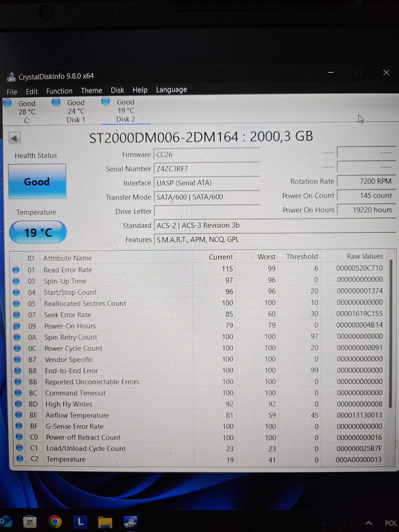Image resolution: width=399 pixels, height=532 pixels.
Task: Click the status dot for Power Cycle Count
Action: [x=17, y=348]
